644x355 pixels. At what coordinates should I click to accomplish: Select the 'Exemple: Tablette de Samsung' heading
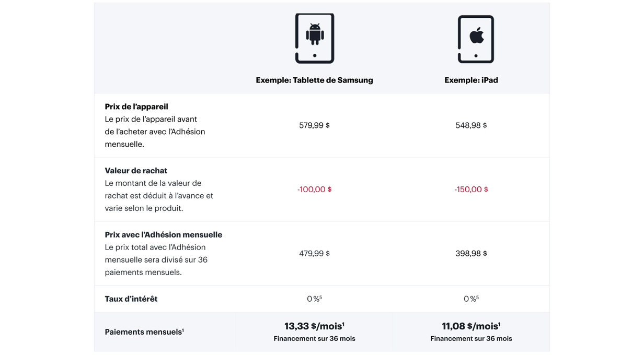click(314, 80)
